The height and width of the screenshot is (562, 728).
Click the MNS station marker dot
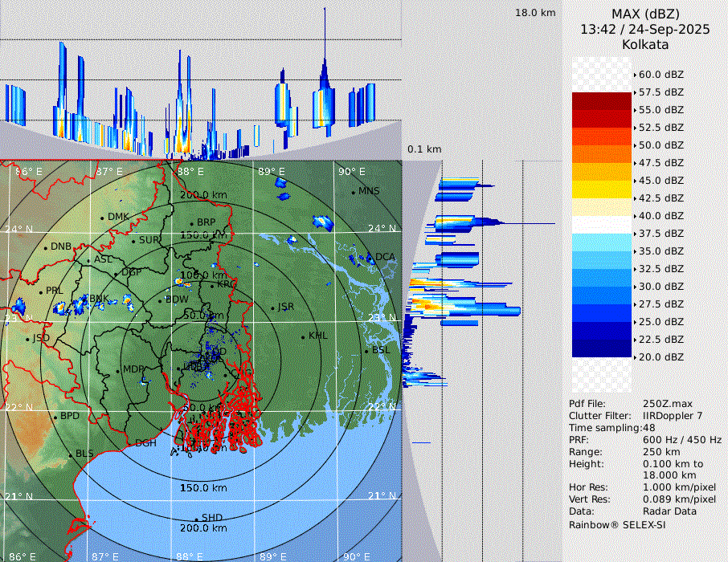click(353, 192)
